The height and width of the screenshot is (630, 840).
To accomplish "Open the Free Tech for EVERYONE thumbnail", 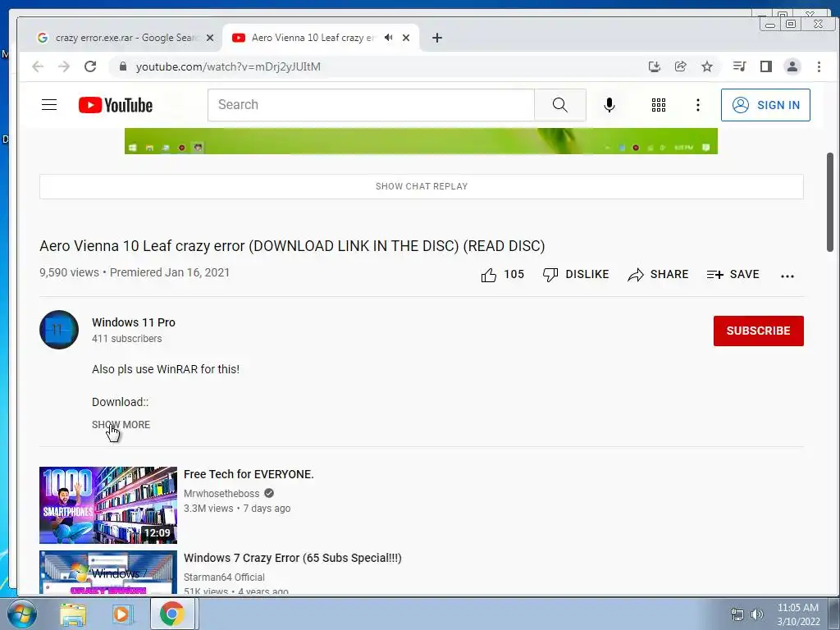I will click(x=108, y=504).
